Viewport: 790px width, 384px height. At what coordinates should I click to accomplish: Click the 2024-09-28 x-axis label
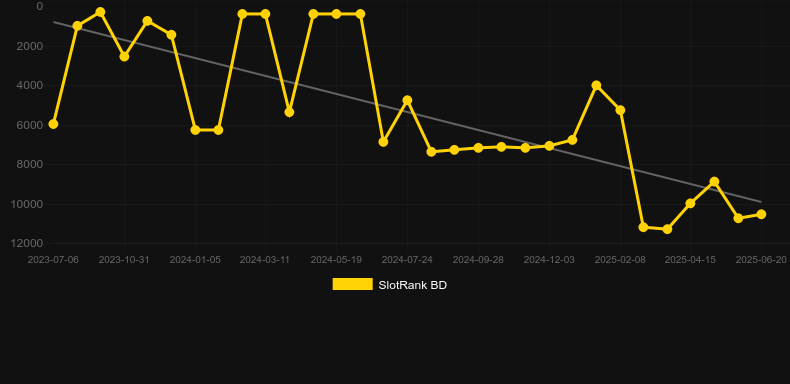click(478, 260)
